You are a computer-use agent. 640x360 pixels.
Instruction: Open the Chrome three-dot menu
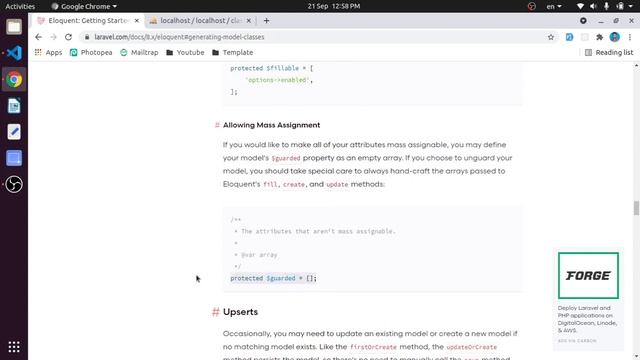tap(630, 37)
